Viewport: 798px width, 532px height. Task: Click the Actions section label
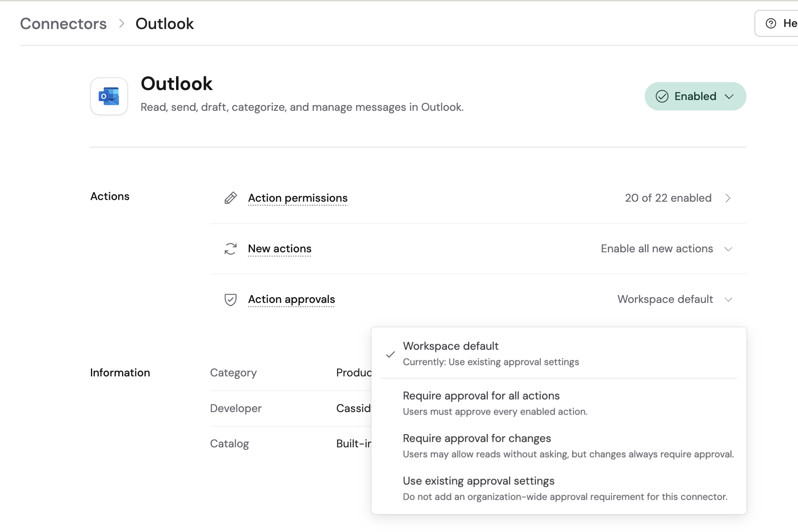(110, 196)
